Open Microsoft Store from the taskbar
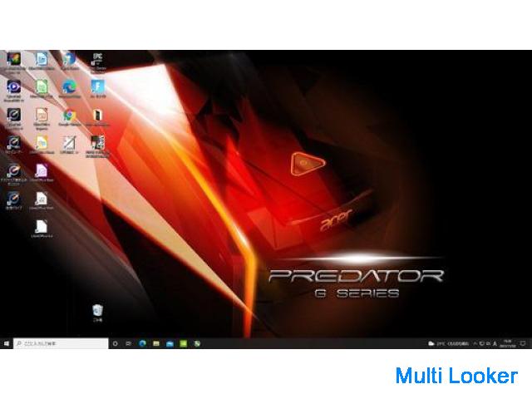532x399 pixels. (170, 342)
